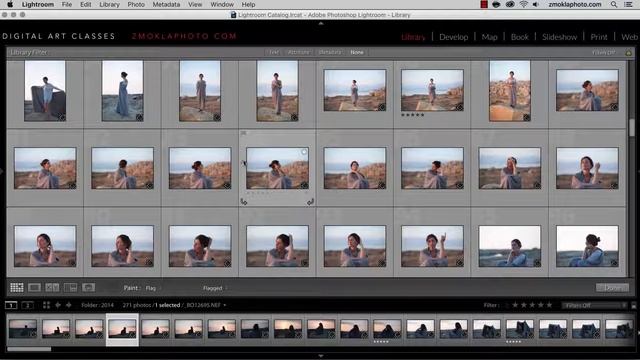
Task: Click the grid vertical scrollbar handle
Action: point(632,128)
